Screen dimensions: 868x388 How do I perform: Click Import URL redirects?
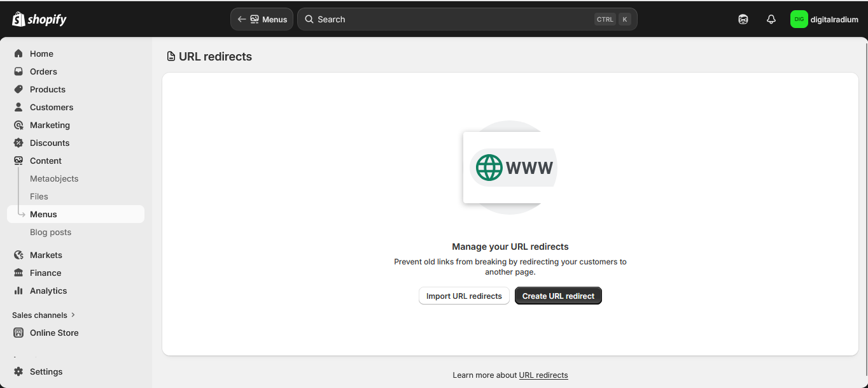click(464, 296)
